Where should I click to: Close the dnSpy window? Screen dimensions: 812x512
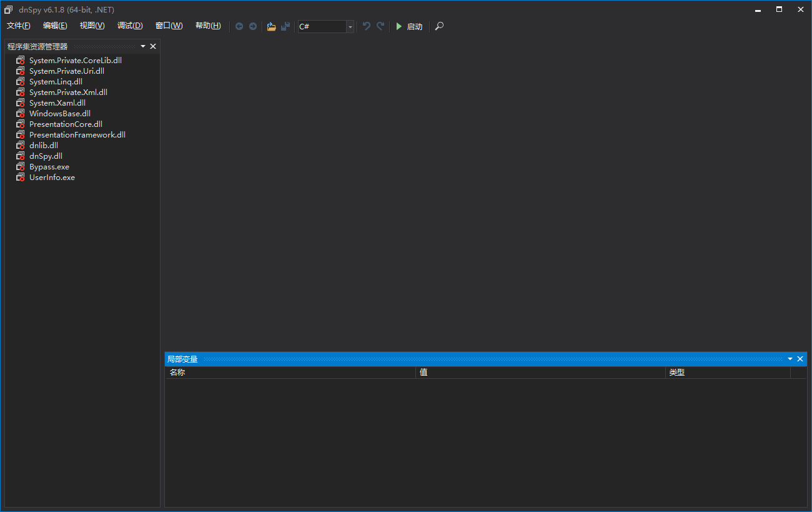pos(800,9)
